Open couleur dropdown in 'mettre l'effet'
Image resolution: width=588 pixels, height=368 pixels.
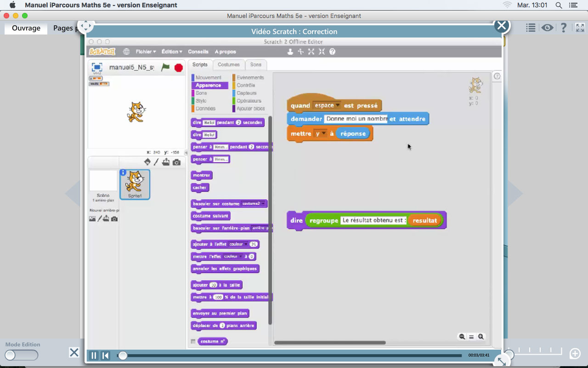(x=232, y=257)
